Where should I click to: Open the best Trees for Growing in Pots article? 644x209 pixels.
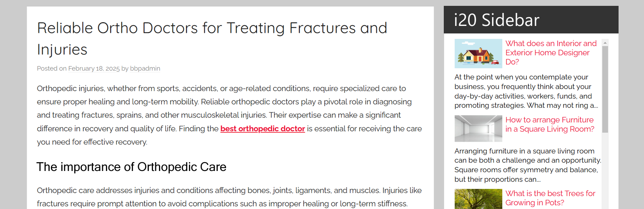click(550, 198)
